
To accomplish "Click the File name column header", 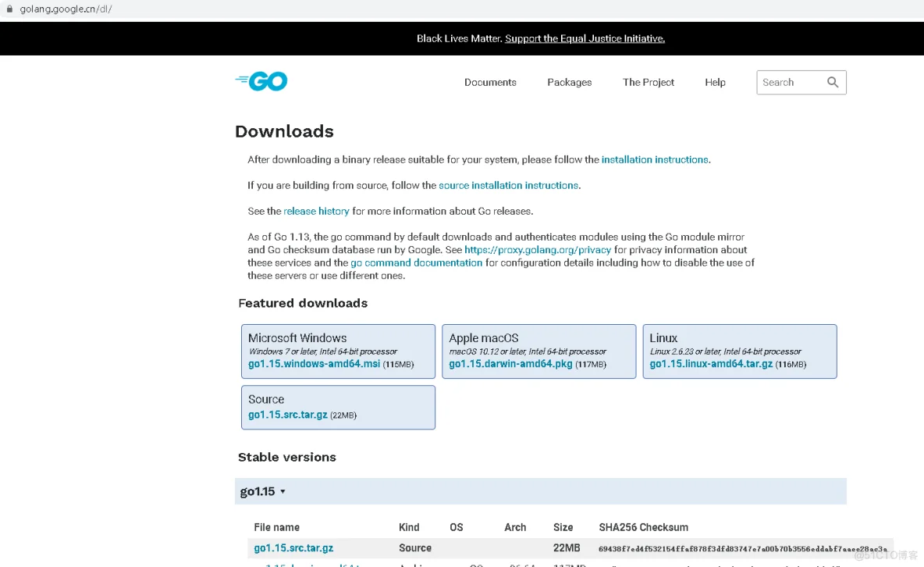I will click(x=276, y=527).
